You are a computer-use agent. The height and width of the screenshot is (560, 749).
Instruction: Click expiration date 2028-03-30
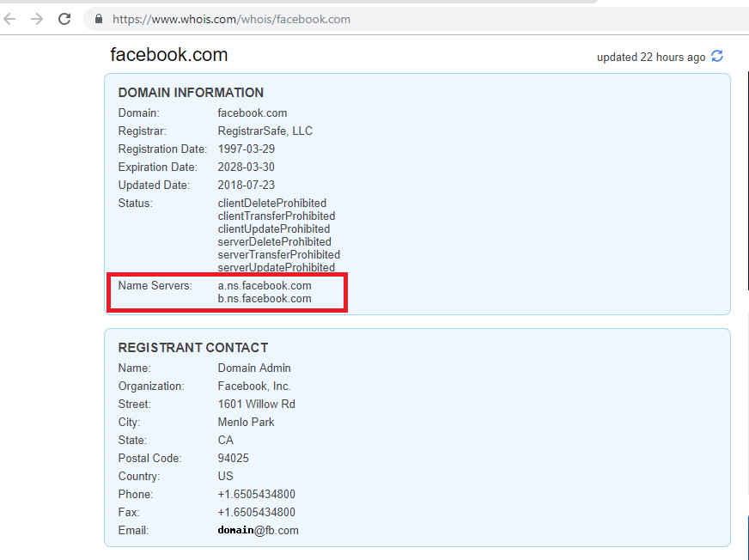point(246,167)
